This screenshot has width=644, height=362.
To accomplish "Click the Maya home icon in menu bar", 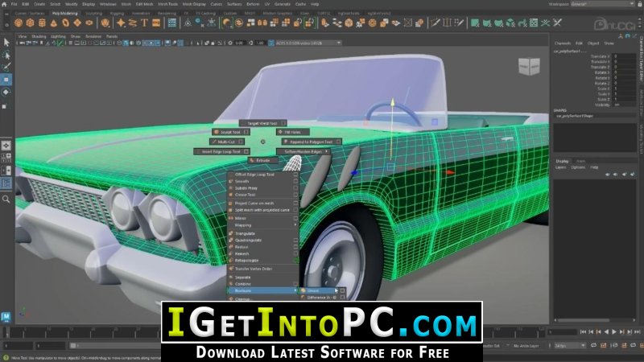I will (x=4, y=4).
